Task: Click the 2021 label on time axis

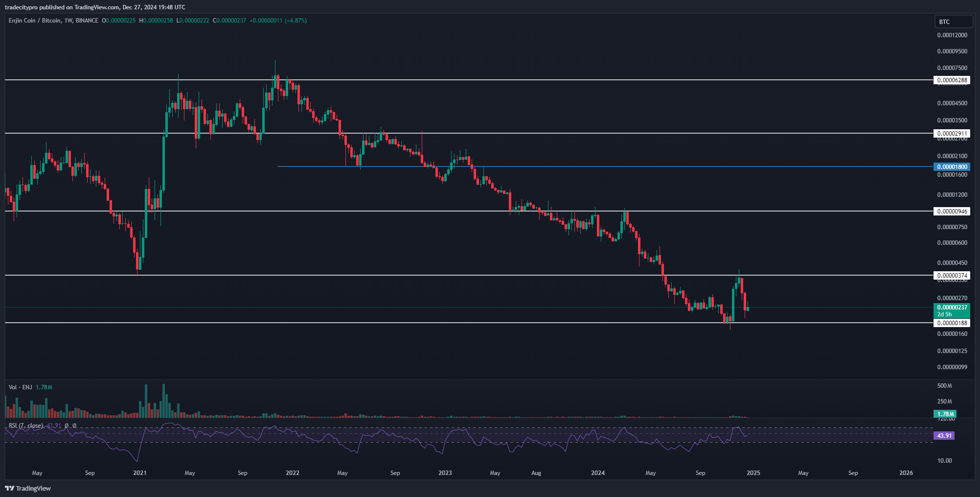Action: click(x=140, y=473)
